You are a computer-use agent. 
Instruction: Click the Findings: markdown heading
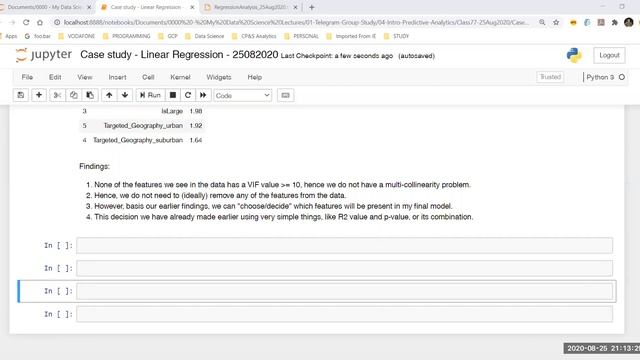click(94, 166)
